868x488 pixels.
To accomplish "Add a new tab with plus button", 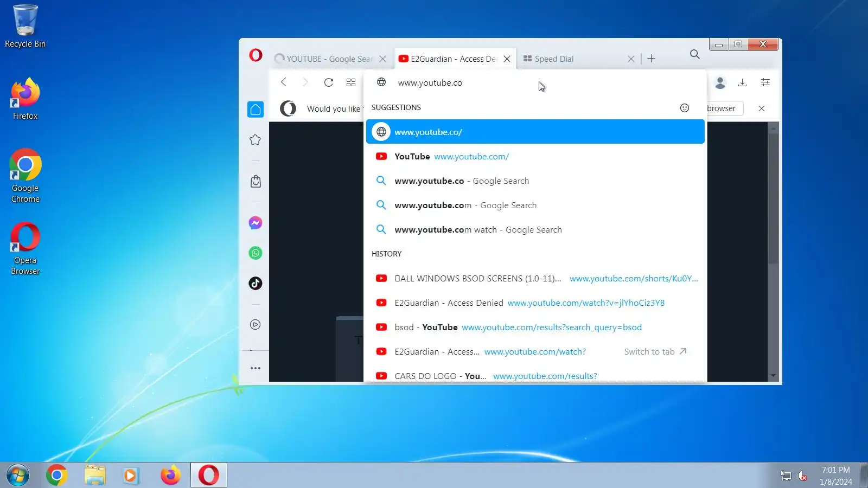I will [x=652, y=59].
